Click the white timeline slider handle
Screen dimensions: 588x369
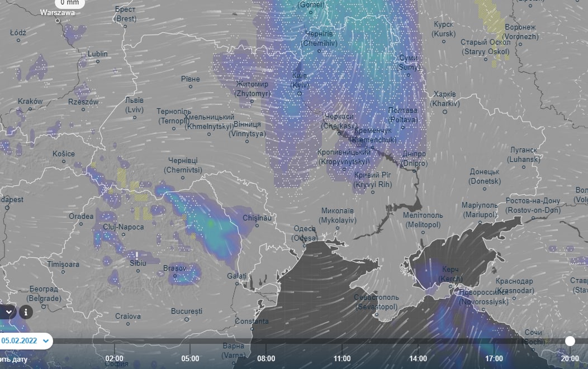[570, 341]
